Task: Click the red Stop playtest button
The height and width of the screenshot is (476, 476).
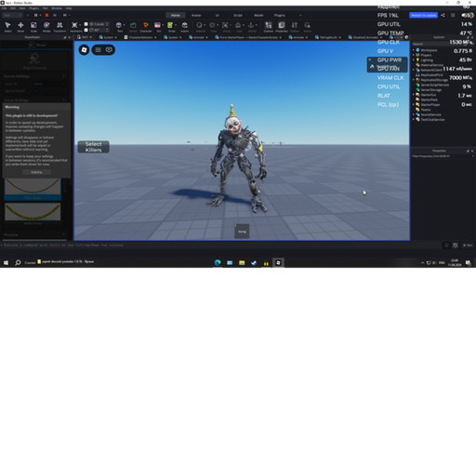Action: click(x=46, y=15)
